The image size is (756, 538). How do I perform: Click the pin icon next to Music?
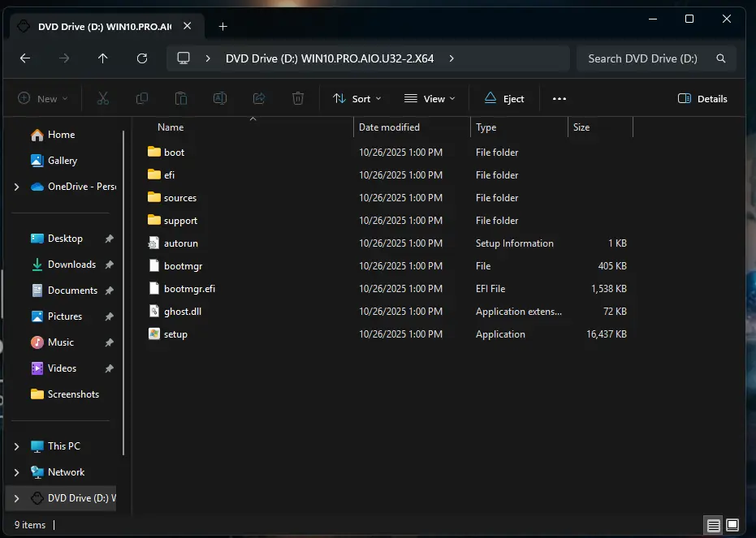click(110, 342)
